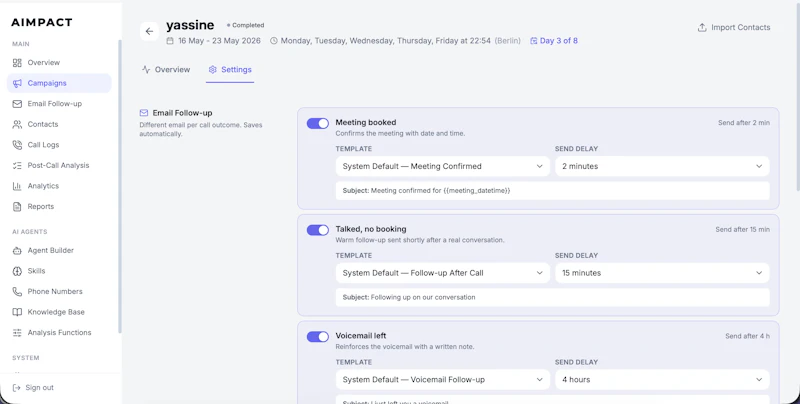Open Call Logs from sidebar
Viewport: 800px width, 404px height.
click(x=59, y=145)
